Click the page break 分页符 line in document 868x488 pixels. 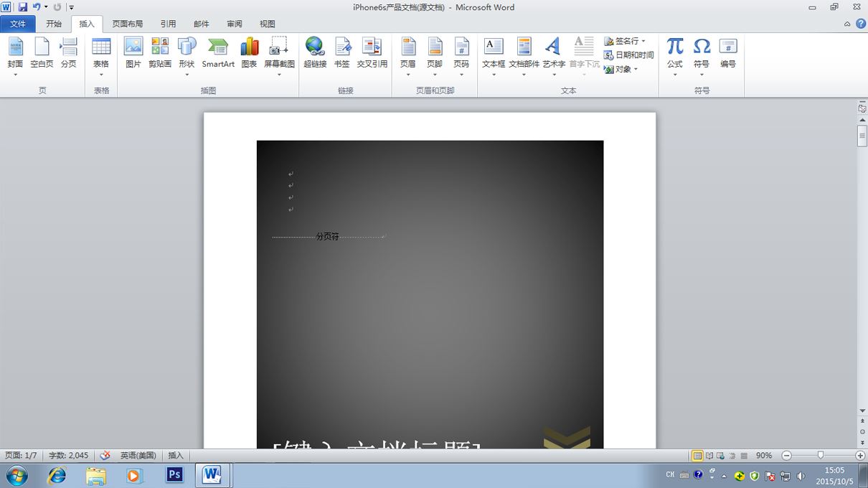[328, 236]
